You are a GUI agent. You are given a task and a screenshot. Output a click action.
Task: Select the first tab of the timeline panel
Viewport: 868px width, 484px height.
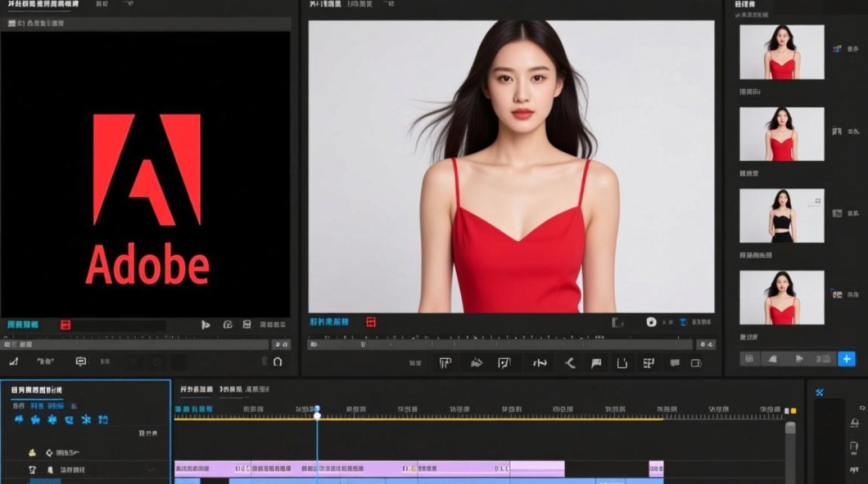click(196, 390)
